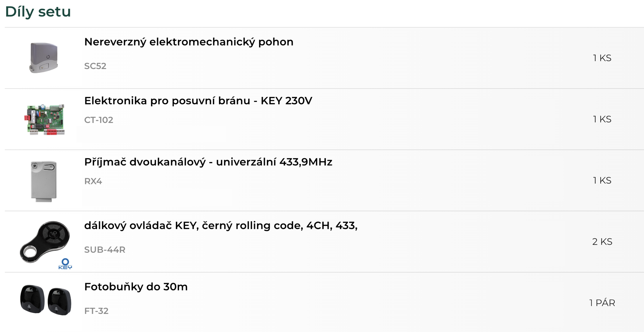Click the Díly setu heading
The width and height of the screenshot is (644, 332).
tap(38, 12)
